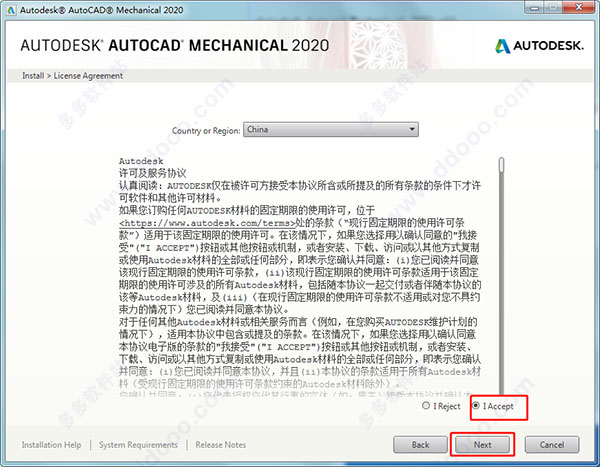Click the Autodesk logo at top right

[x=539, y=46]
